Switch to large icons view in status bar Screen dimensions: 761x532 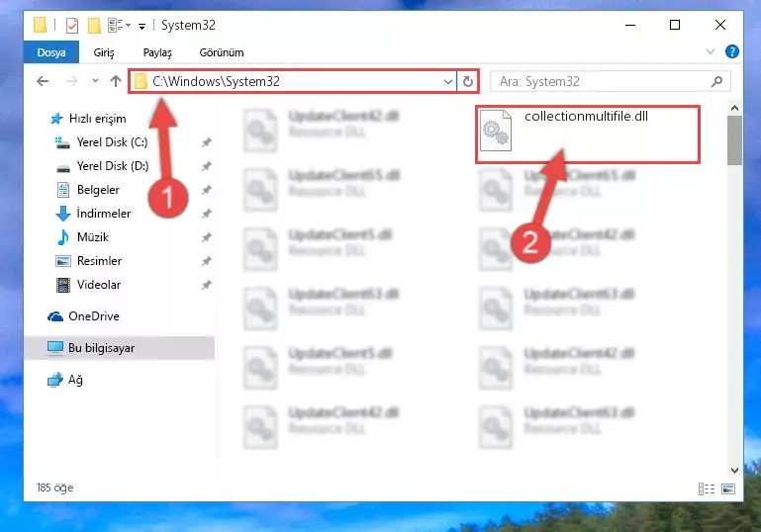pyautogui.click(x=728, y=488)
